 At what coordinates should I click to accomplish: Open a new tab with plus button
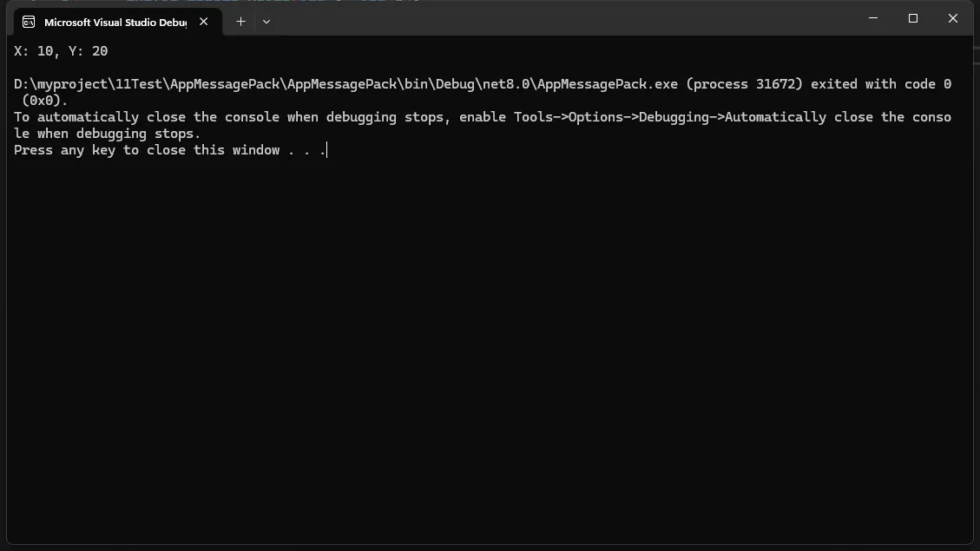point(240,22)
